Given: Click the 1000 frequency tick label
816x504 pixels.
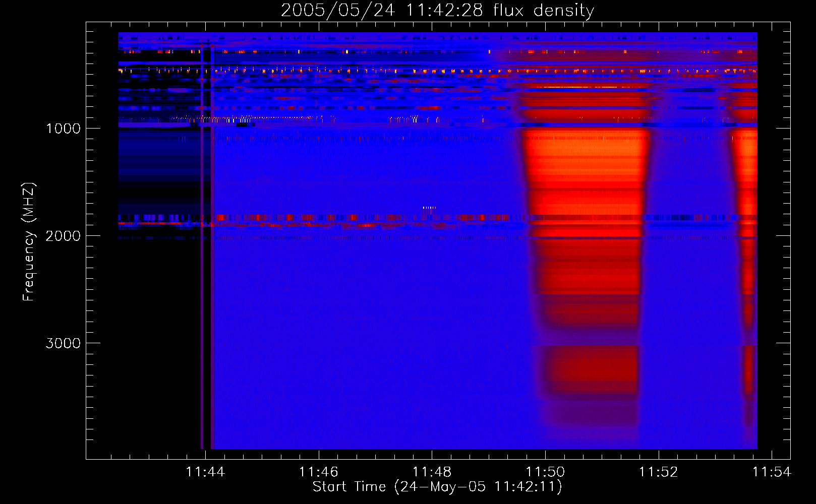Looking at the screenshot, I should (63, 129).
